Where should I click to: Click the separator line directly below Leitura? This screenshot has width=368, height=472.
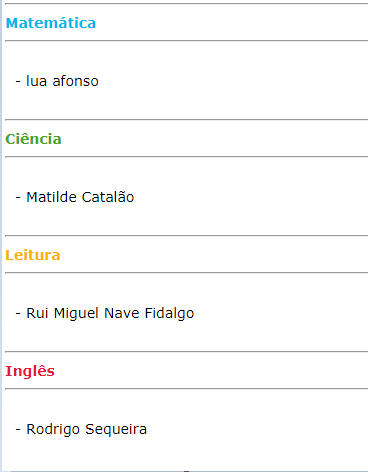click(x=187, y=273)
